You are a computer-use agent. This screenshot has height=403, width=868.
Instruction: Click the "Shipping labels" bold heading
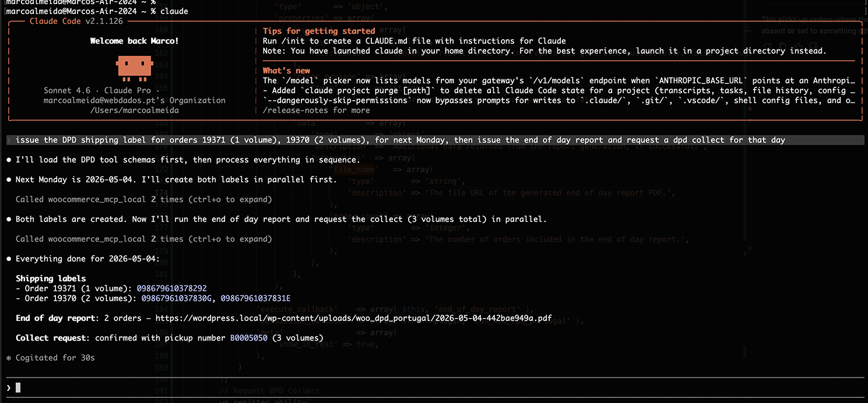click(x=51, y=278)
